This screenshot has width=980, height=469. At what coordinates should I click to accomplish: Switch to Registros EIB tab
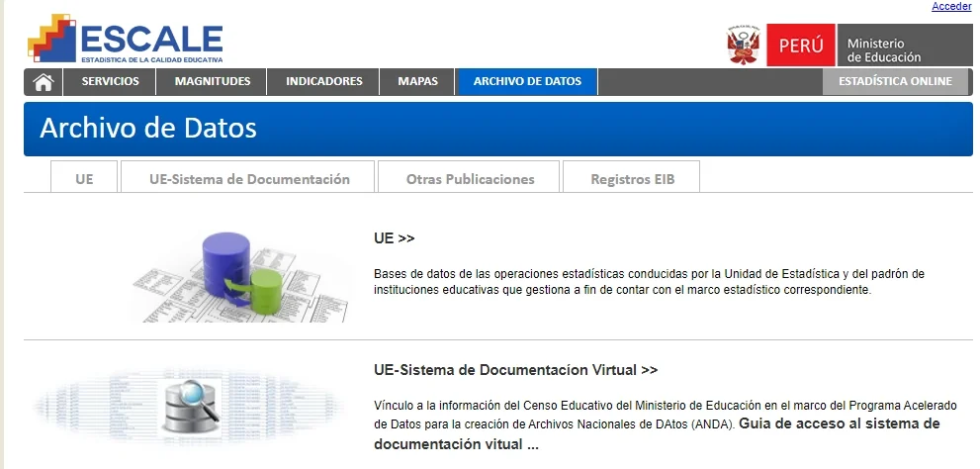[x=633, y=179]
